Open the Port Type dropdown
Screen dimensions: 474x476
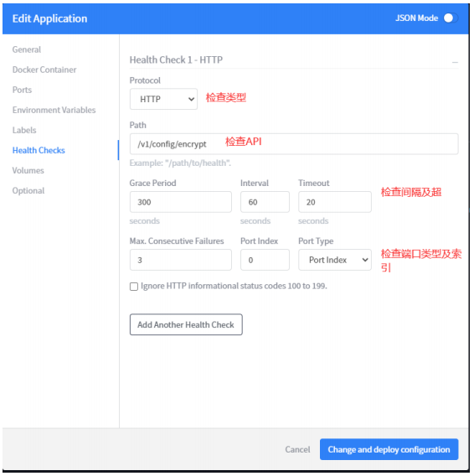click(335, 260)
